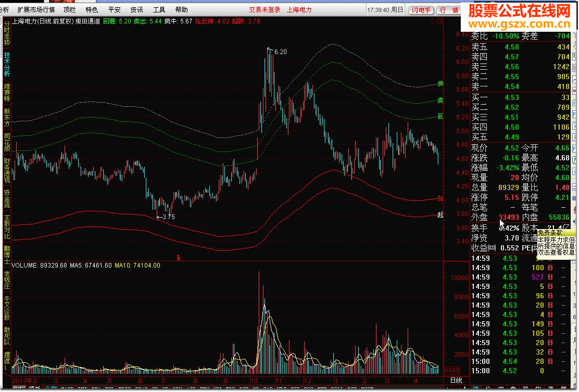579x392 pixels.
Task: Open the 主散对比 side tab
Action: [7, 227]
